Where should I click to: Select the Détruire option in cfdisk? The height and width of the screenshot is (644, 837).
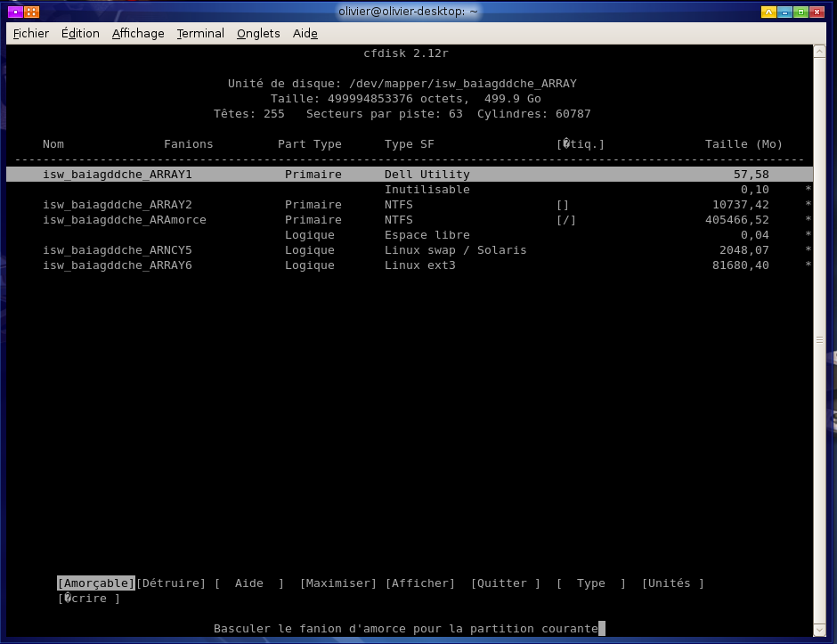(171, 583)
